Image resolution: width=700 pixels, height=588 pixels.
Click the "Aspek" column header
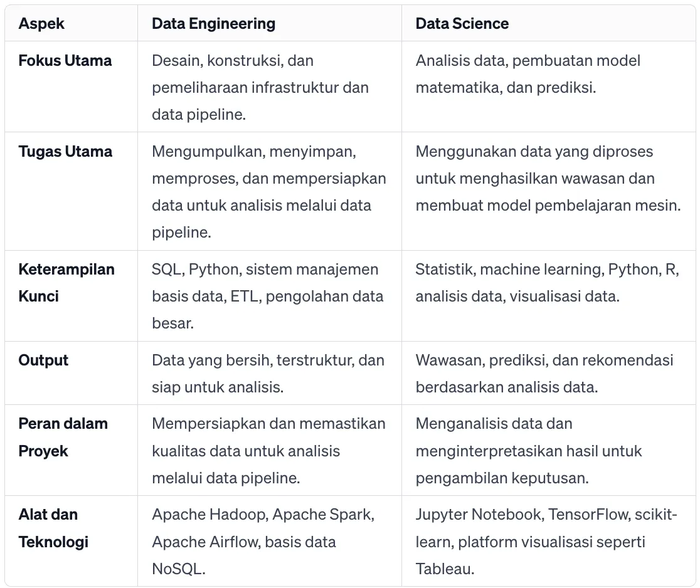click(41, 24)
